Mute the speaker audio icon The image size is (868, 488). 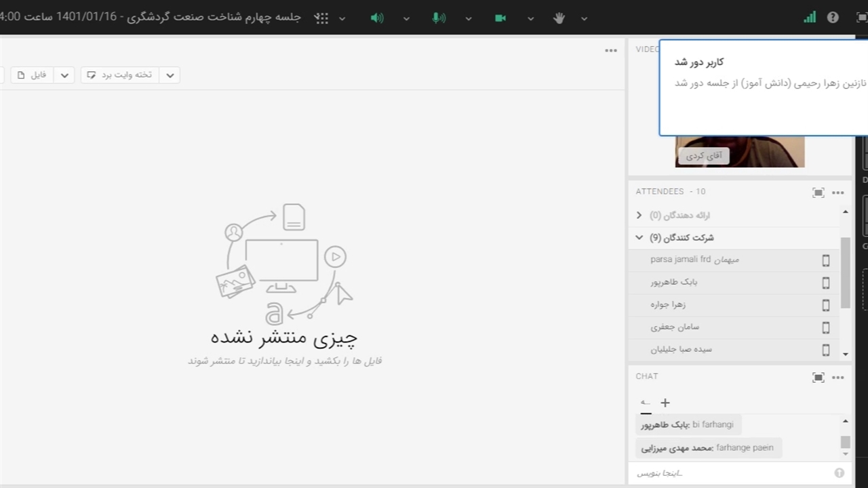(377, 18)
